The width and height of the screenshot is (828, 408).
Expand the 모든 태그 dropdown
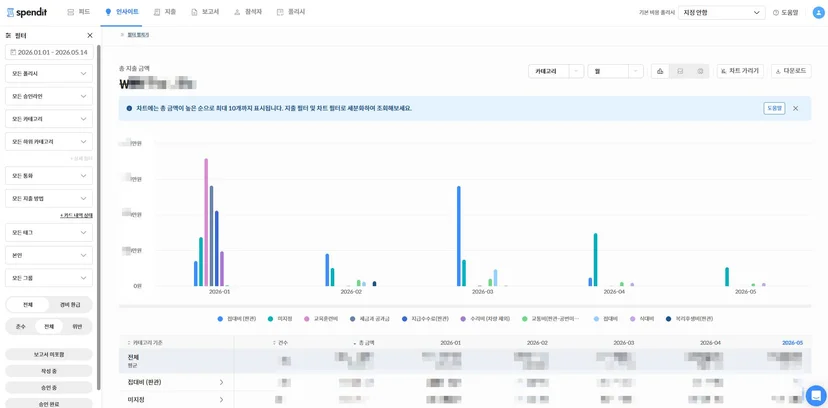coord(49,232)
